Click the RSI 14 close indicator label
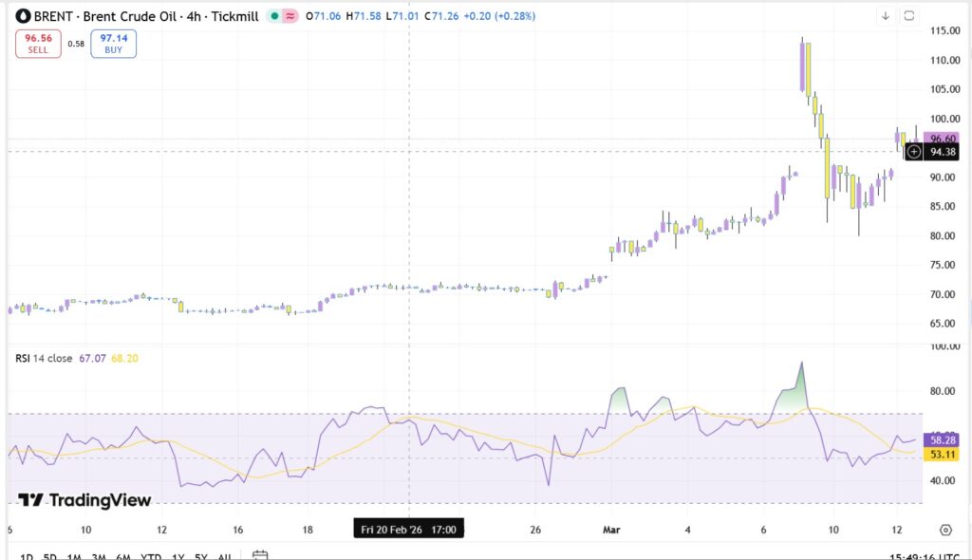This screenshot has width=972, height=560. pyautogui.click(x=44, y=359)
